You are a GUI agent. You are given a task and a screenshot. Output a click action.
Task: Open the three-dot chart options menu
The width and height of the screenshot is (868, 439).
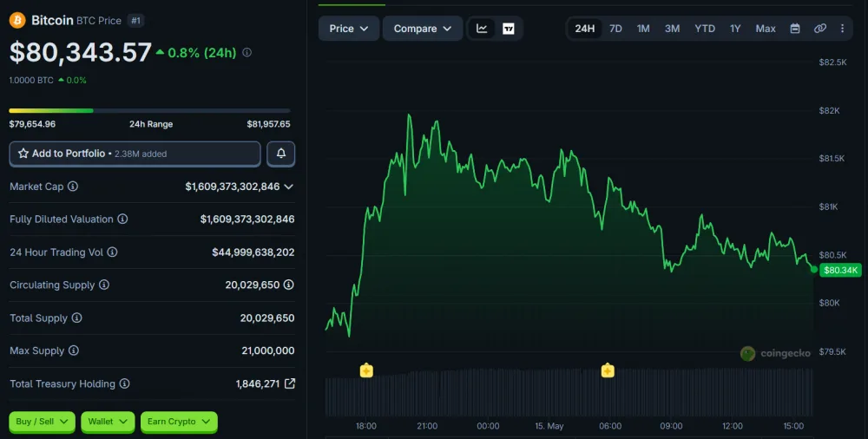tap(843, 29)
